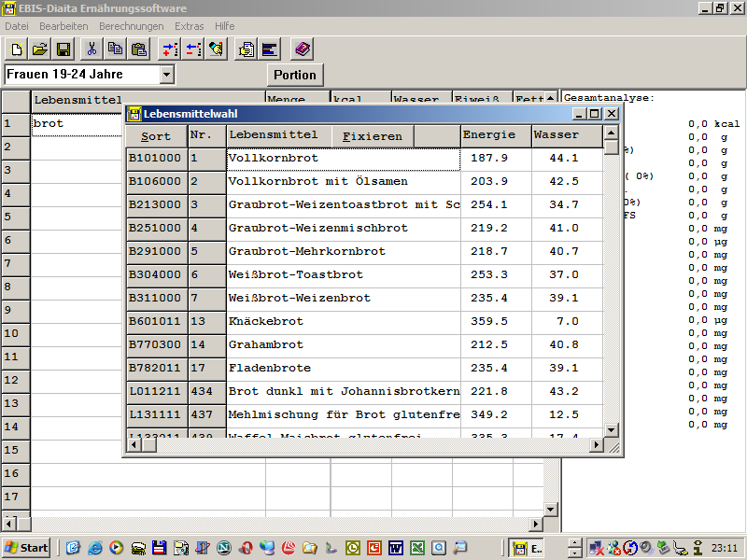Click the Paste clipboard icon
This screenshot has height=560, width=747.
(x=139, y=49)
